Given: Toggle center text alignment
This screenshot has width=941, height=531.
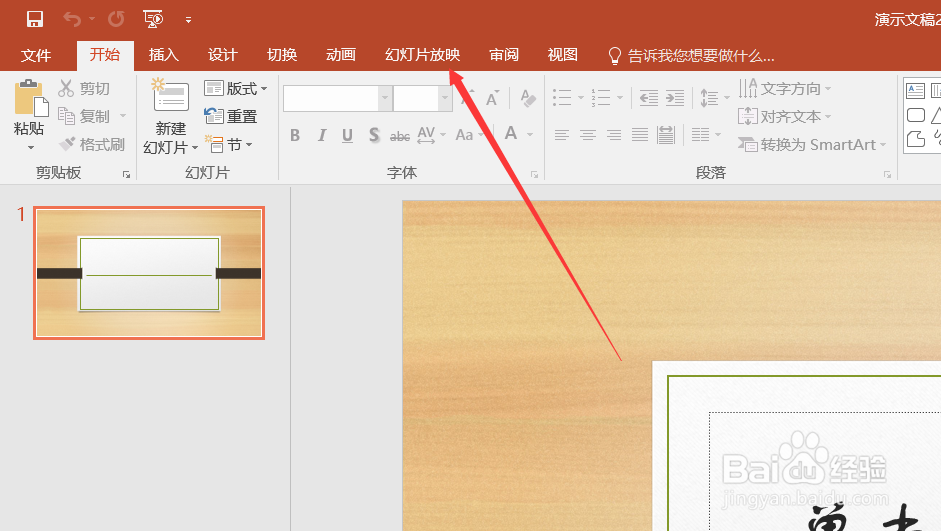Looking at the screenshot, I should 588,135.
